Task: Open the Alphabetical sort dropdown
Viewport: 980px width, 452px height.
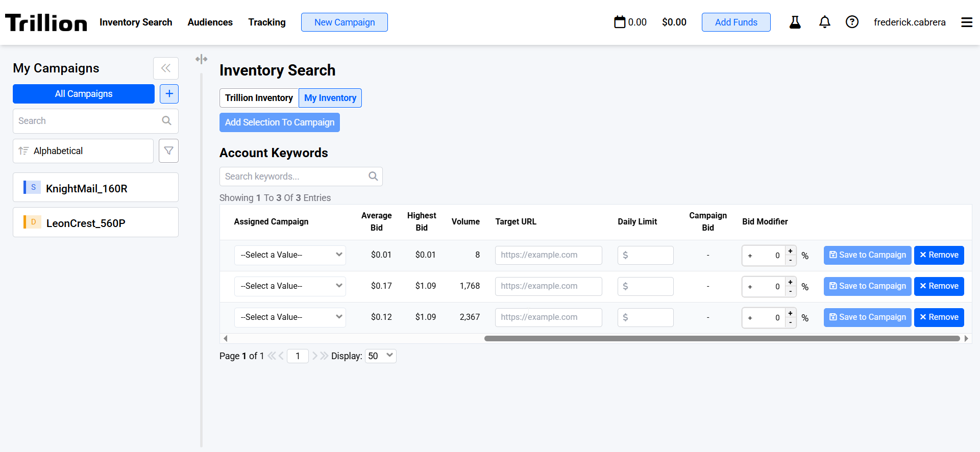Action: 83,151
